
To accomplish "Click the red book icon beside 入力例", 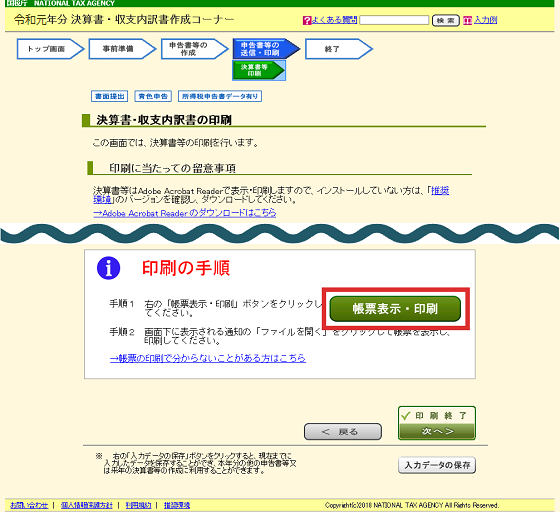I will [x=468, y=20].
